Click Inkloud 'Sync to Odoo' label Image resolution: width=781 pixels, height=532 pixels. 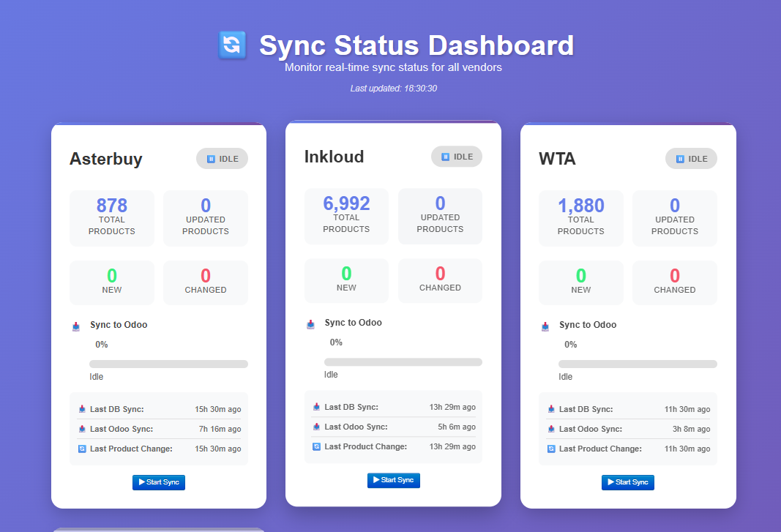353,323
